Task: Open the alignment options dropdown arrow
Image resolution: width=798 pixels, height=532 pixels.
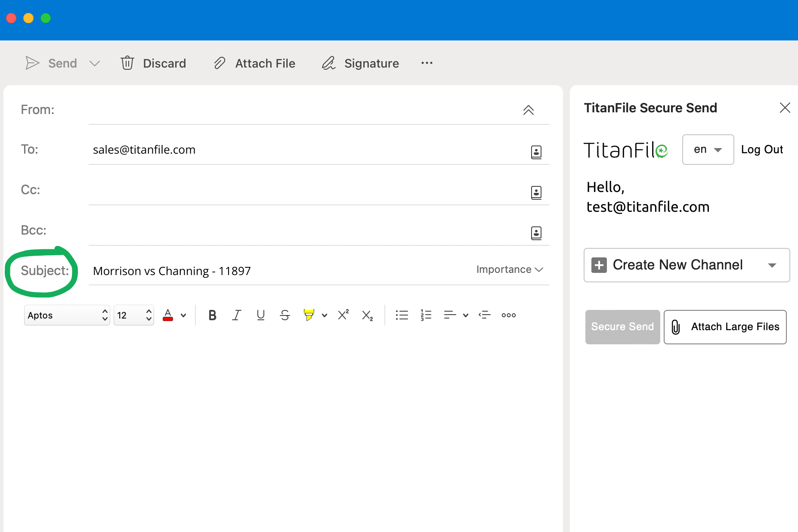Action: (466, 315)
